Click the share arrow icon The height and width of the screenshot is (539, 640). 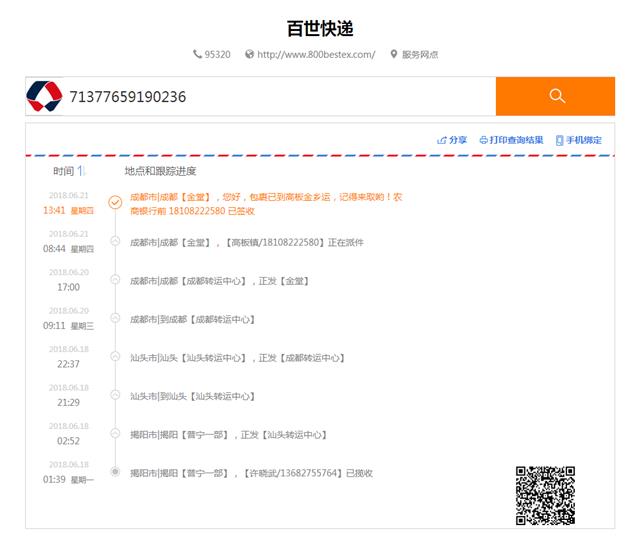point(441,140)
